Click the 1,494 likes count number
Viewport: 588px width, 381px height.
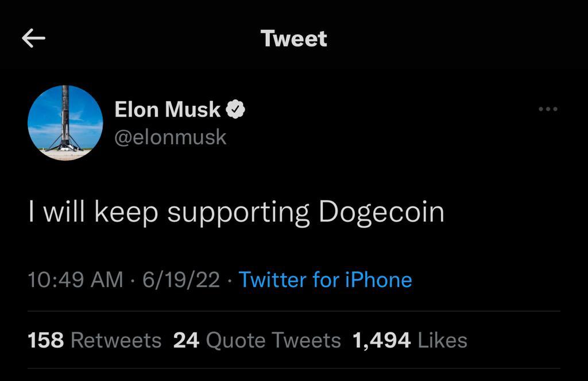381,340
